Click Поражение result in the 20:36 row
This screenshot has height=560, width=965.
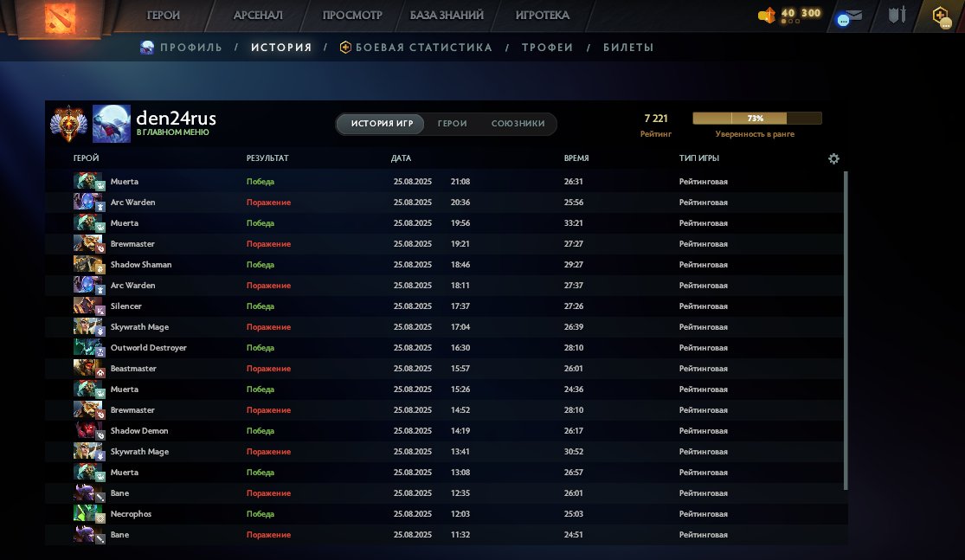(268, 203)
